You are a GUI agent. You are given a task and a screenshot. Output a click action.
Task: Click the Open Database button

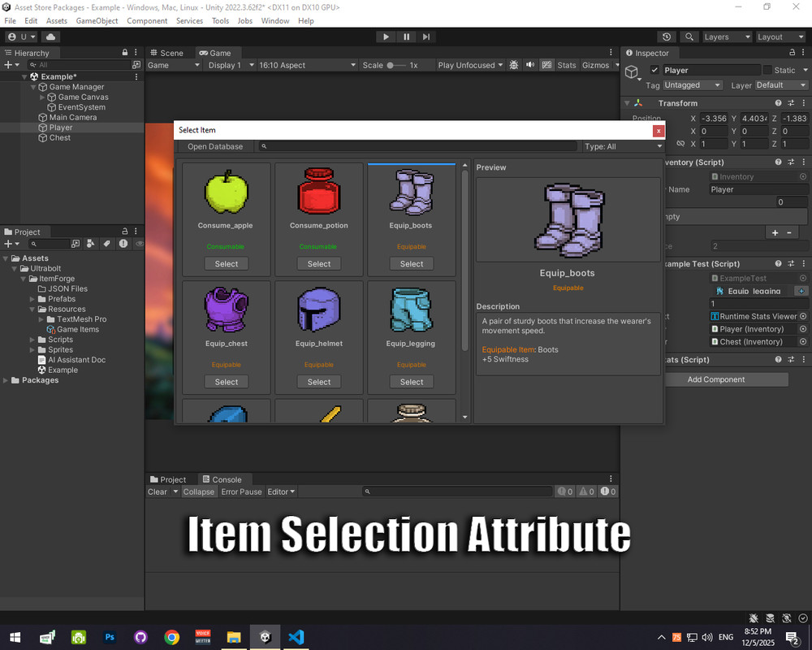point(216,146)
